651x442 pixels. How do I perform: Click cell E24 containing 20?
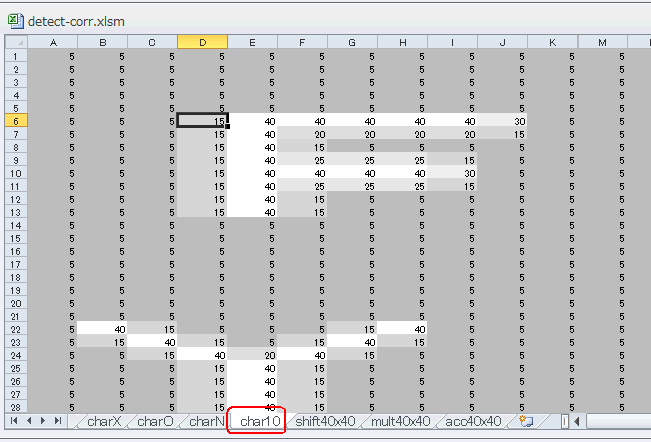pyautogui.click(x=252, y=355)
